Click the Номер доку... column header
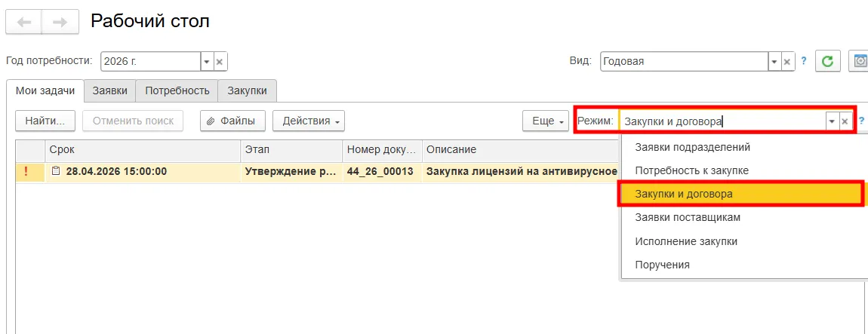Image resolution: width=868 pixels, height=334 pixels. (x=383, y=150)
